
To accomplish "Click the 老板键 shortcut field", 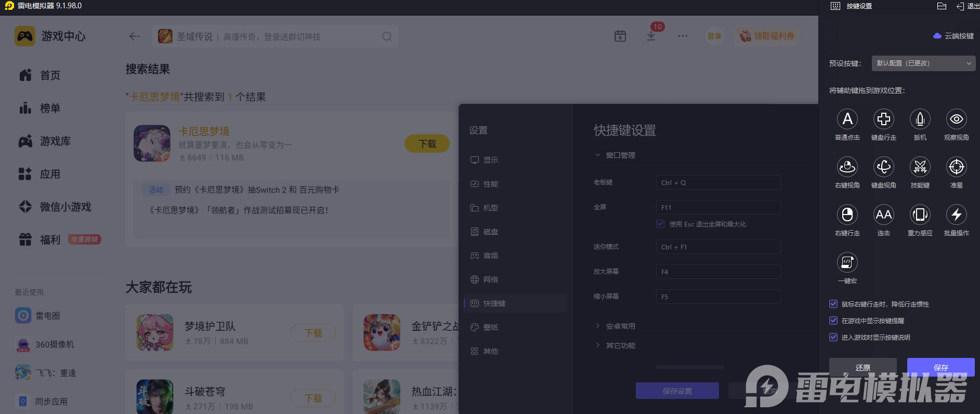I will (718, 182).
